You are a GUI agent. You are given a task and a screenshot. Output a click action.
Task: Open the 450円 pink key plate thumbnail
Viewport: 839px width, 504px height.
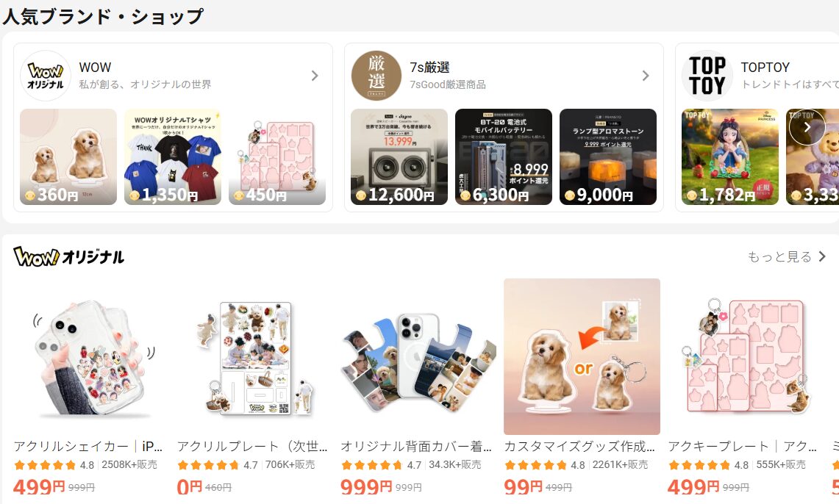click(277, 157)
